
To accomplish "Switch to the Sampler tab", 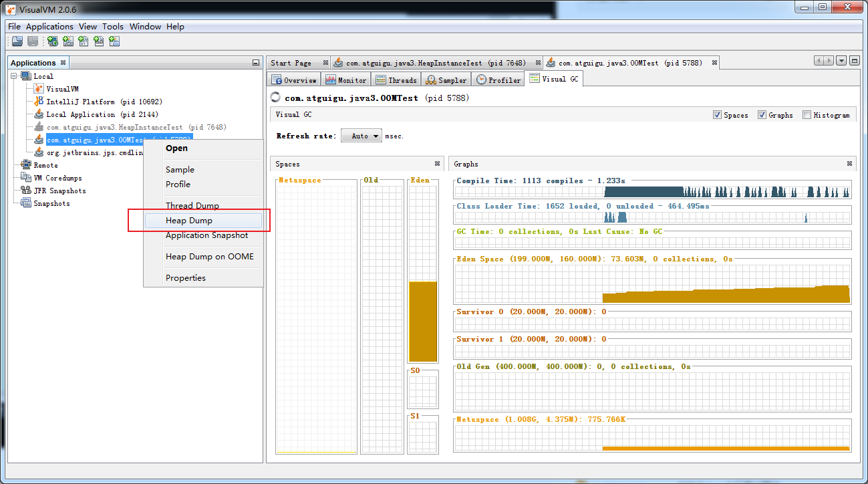I will click(446, 80).
